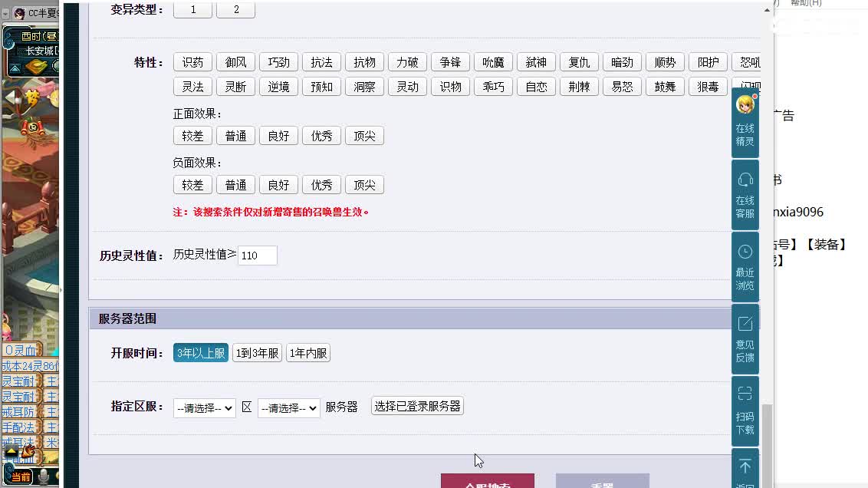This screenshot has width=868, height=488.
Task: Open 最近浏览 recently viewed clock icon
Action: point(745,267)
